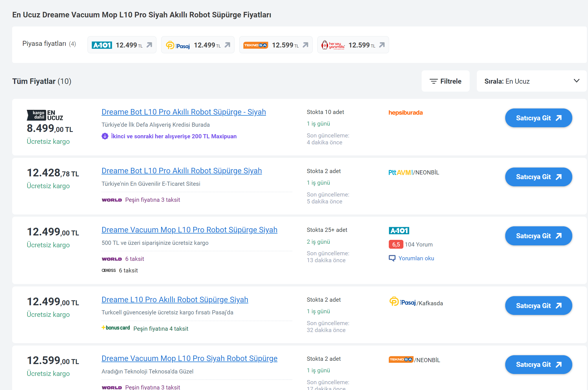Click the Her Şey Yanımda logo in market prices
588x390 pixels.
click(333, 45)
